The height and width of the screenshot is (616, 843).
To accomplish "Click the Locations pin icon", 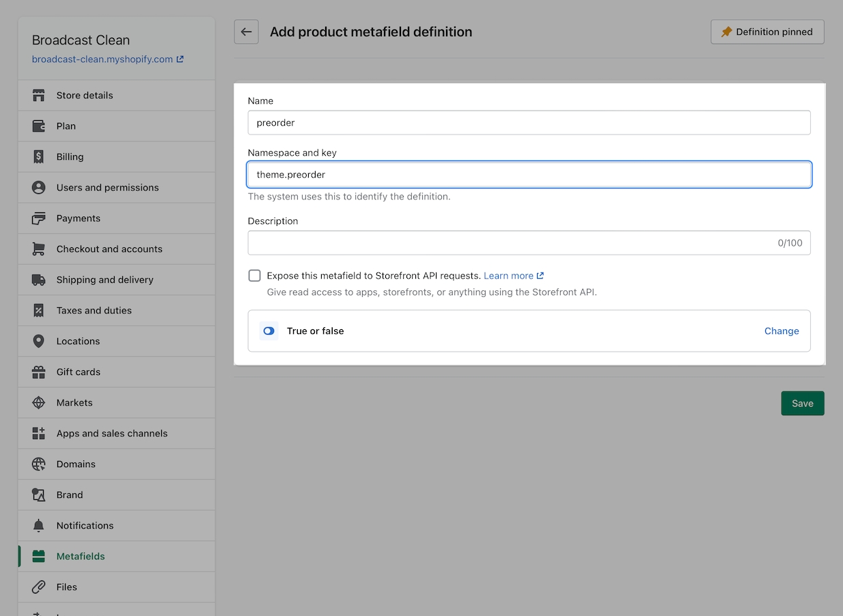I will (x=39, y=341).
